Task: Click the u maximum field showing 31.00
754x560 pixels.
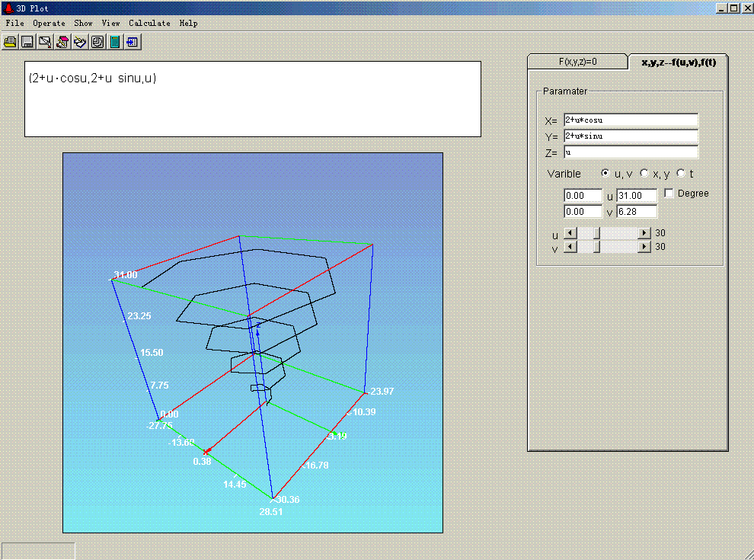Action: coord(637,195)
